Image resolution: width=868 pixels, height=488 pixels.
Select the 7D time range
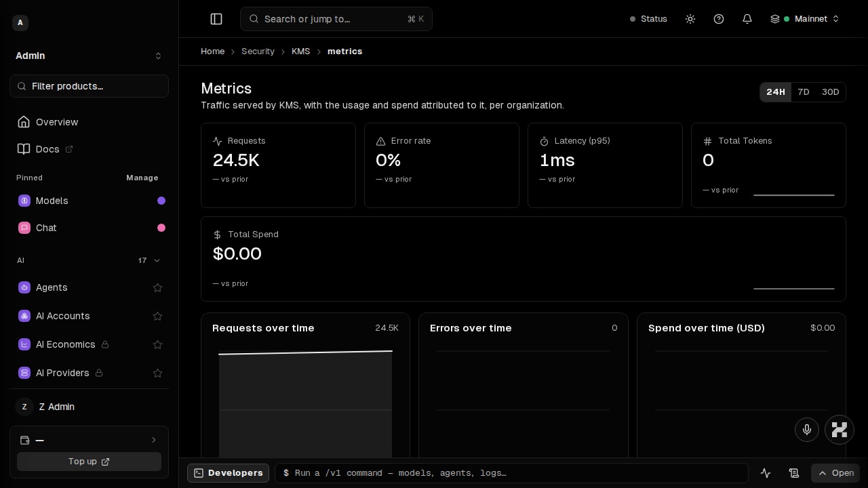[x=804, y=92]
